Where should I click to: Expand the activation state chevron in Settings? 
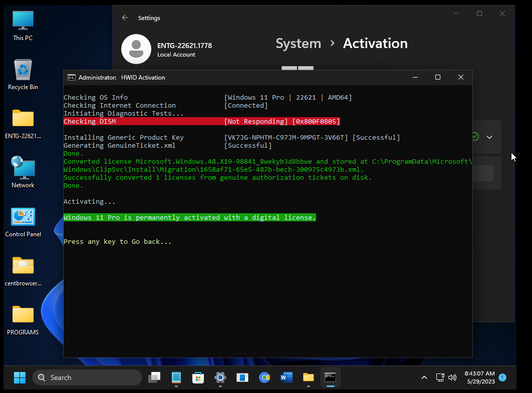coord(489,137)
